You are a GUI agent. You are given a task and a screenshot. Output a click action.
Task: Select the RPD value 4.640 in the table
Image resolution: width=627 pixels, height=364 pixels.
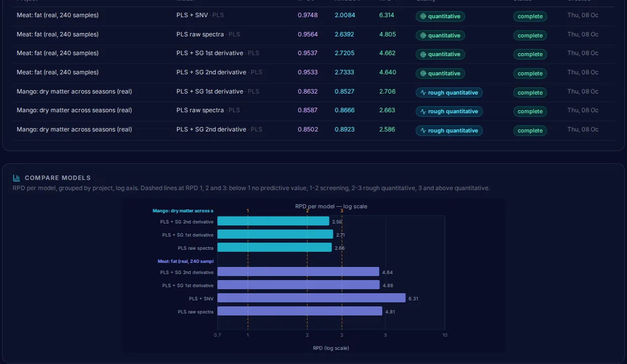[388, 72]
